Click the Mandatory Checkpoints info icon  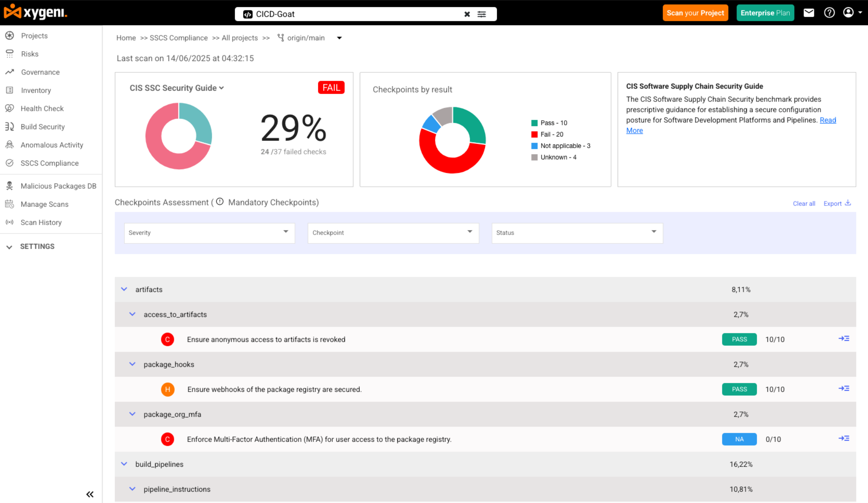[220, 202]
